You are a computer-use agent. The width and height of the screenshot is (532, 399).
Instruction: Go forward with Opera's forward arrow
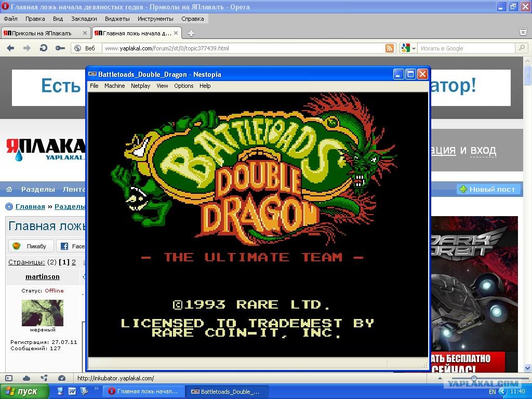27,48
